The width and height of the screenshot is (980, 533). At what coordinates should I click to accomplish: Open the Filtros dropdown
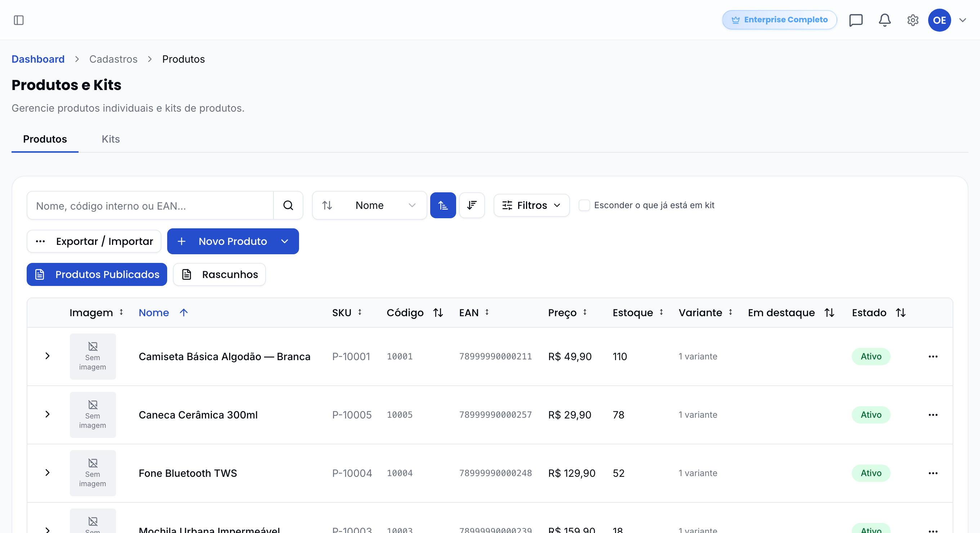[x=531, y=205]
